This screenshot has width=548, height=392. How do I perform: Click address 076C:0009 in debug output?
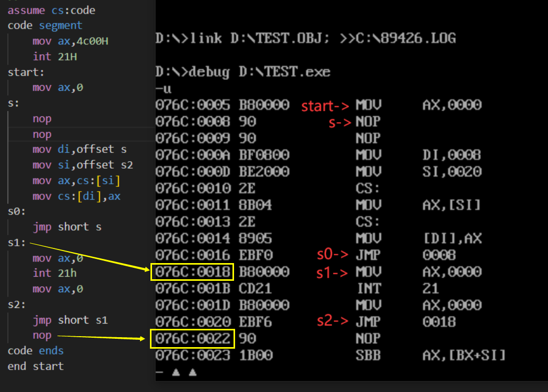coord(193,138)
